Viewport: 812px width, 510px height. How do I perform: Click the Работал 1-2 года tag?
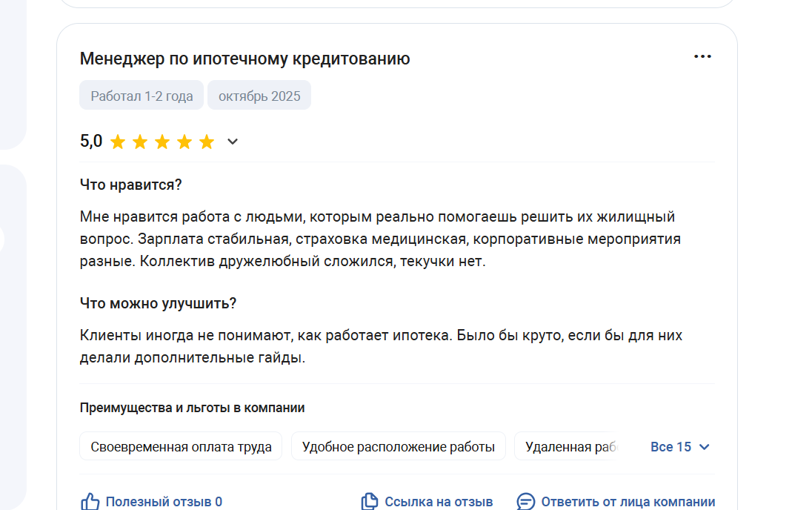(142, 96)
